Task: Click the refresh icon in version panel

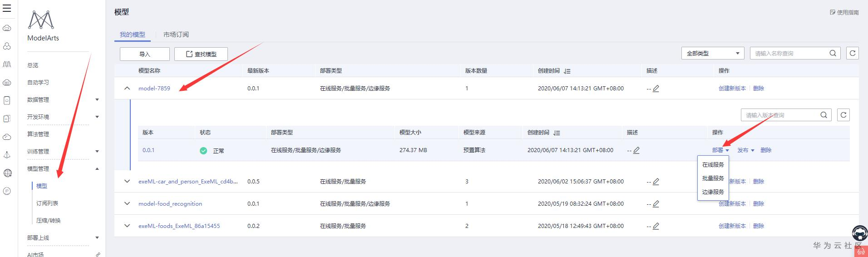Action: pos(843,115)
